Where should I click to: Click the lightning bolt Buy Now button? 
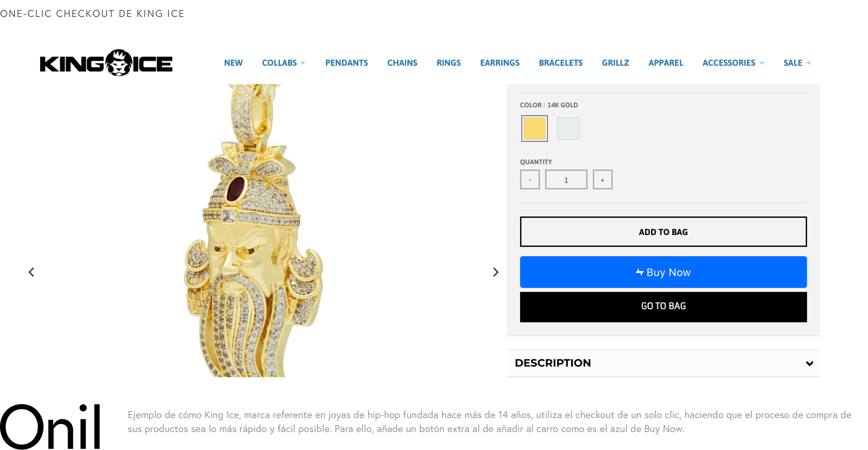663,272
